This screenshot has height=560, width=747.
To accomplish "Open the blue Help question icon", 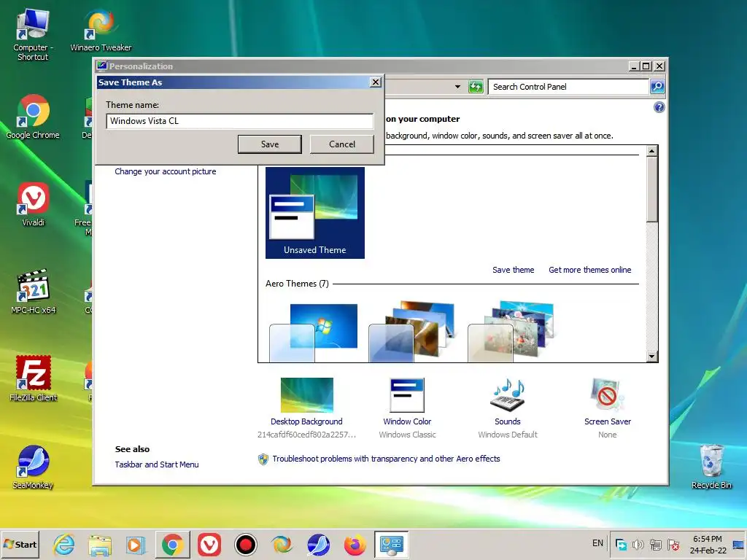I will click(x=659, y=107).
